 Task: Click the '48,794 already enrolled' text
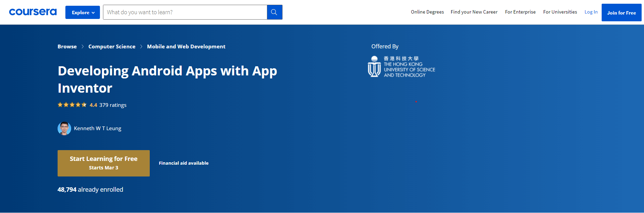90,190
